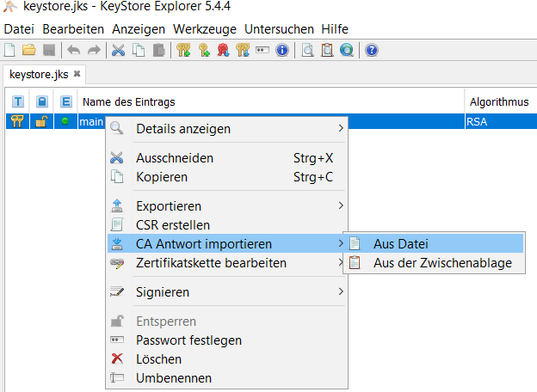Open the Werkzeuge menu
The width and height of the screenshot is (537, 392).
[205, 29]
